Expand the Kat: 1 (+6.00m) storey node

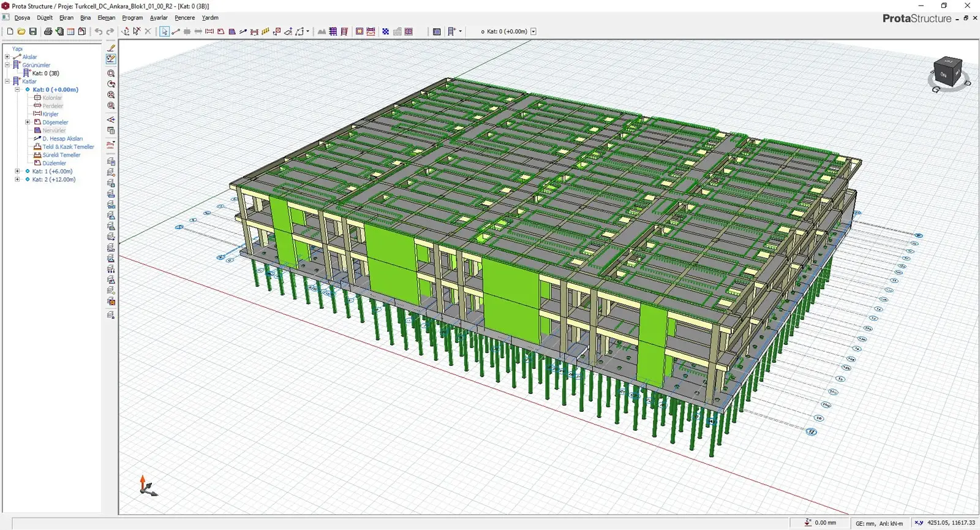17,172
